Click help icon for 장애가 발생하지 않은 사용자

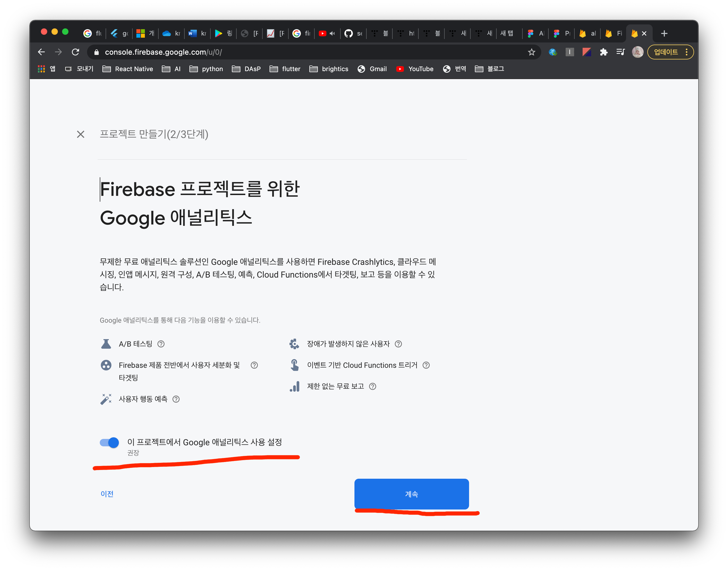click(398, 344)
